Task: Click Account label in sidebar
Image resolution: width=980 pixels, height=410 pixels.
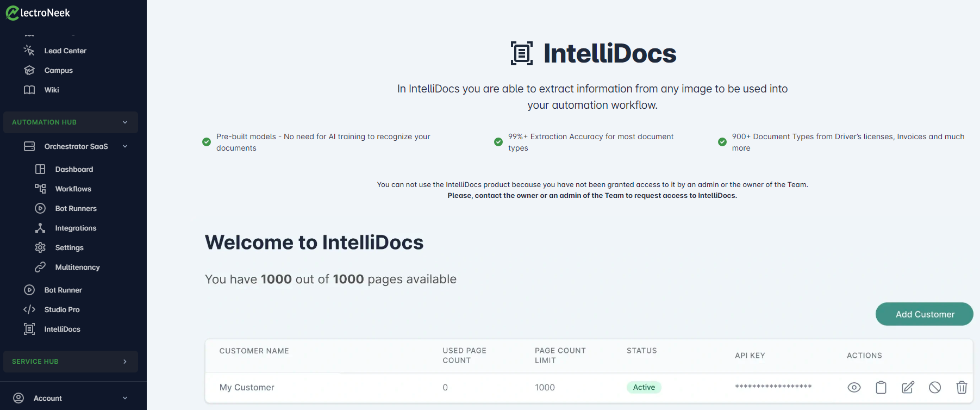Action: coord(48,398)
